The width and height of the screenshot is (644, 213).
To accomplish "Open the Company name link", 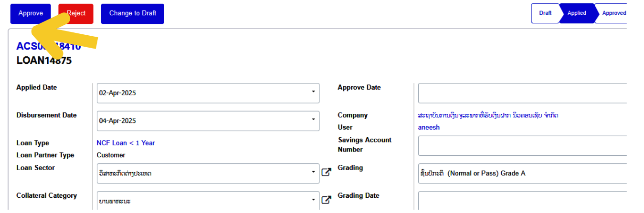I will [x=488, y=115].
